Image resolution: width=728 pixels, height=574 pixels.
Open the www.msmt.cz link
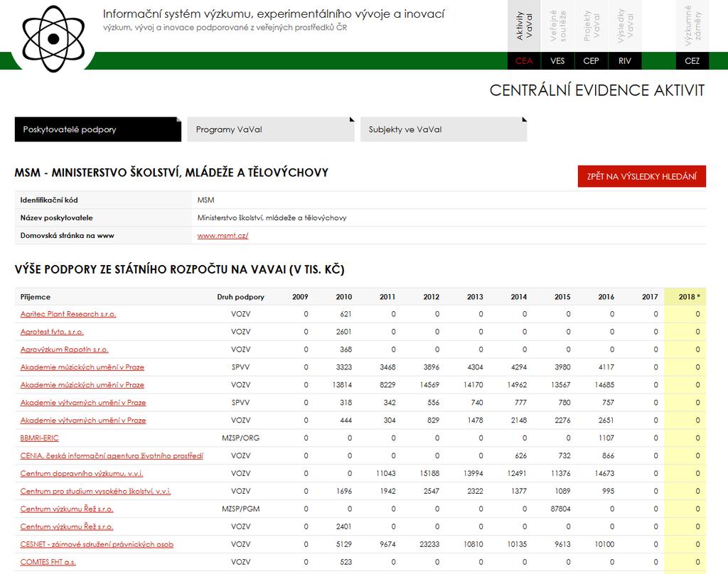click(223, 236)
